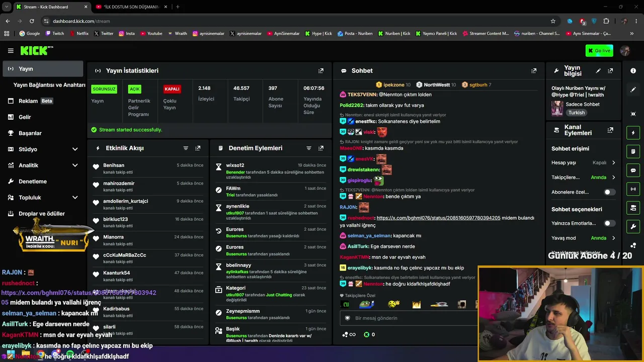The image size is (644, 362).
Task: Select Yayın in the sidebar
Action: click(x=43, y=69)
